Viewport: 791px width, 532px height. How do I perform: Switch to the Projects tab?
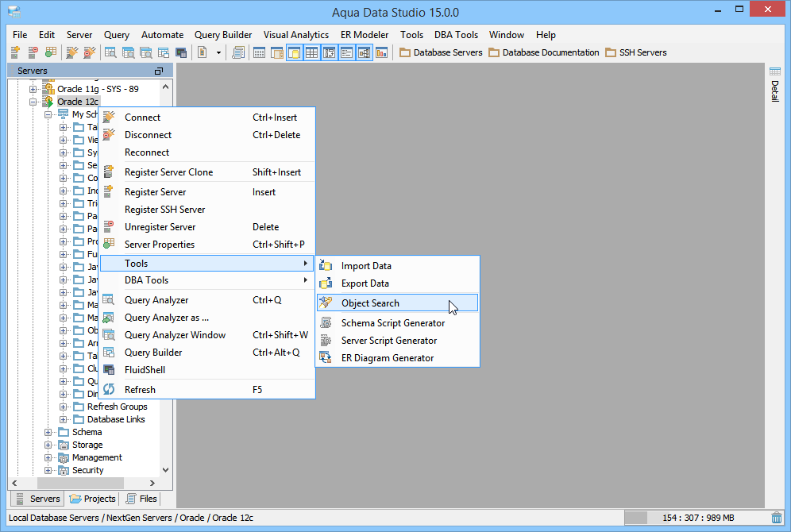[93, 499]
